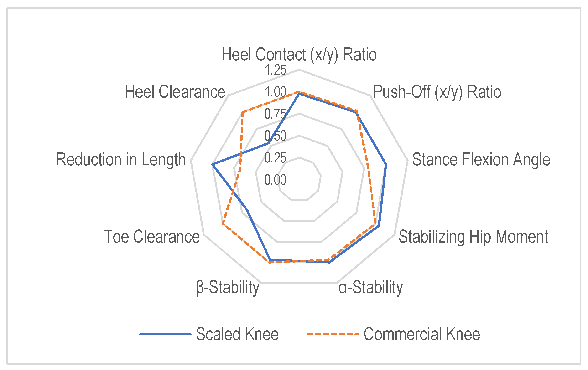Click the "Heel Contact (x/y) Ratio" axis label
The width and height of the screenshot is (588, 370).
point(299,54)
